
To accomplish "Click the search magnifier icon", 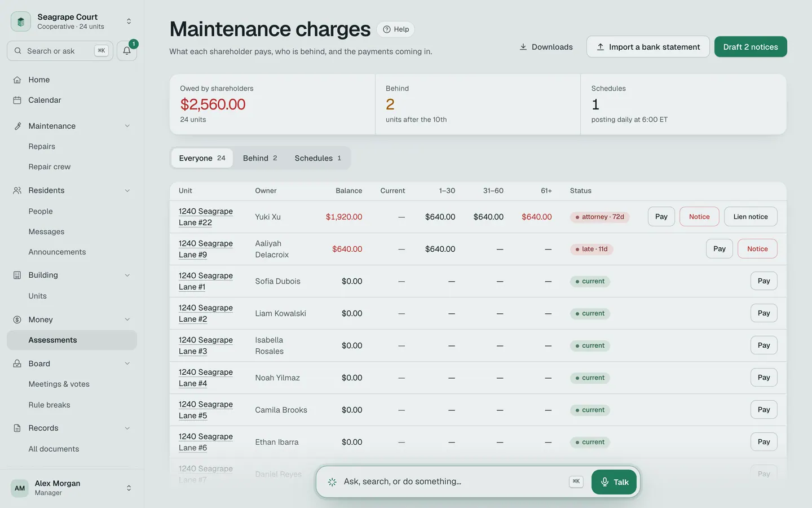I will tap(18, 51).
